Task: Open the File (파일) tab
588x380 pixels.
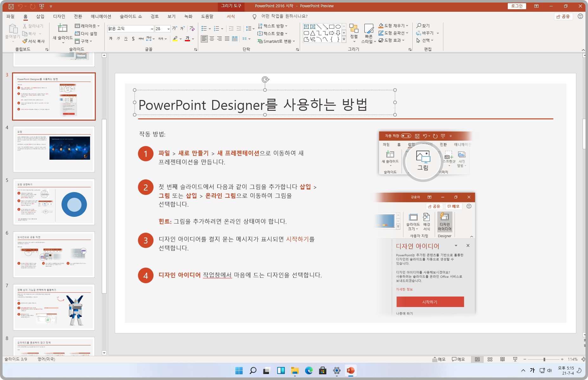Action: coord(10,17)
